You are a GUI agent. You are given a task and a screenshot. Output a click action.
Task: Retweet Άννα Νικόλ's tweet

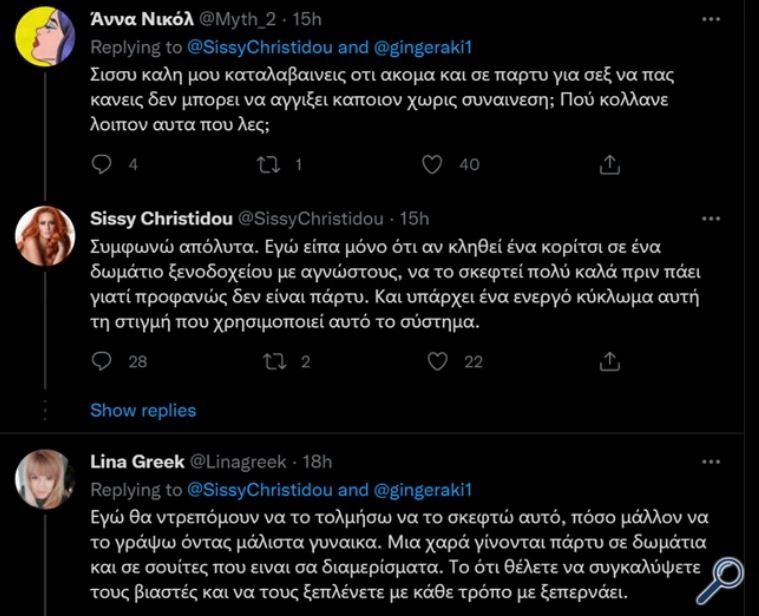click(x=268, y=165)
